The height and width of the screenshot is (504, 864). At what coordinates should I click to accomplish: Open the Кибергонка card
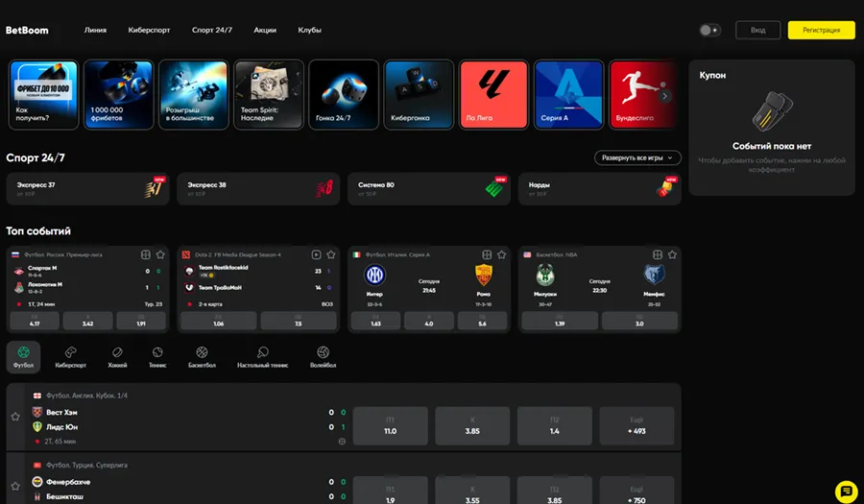pos(419,95)
